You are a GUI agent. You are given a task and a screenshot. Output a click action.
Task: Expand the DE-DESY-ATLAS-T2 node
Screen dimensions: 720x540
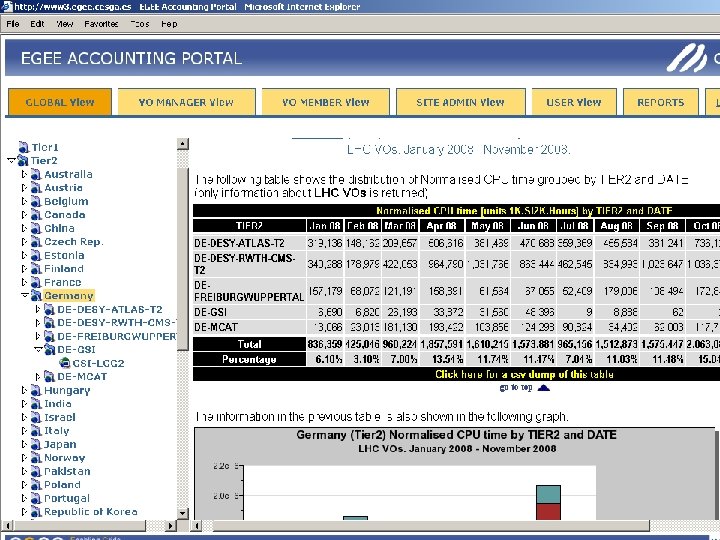pos(38,309)
